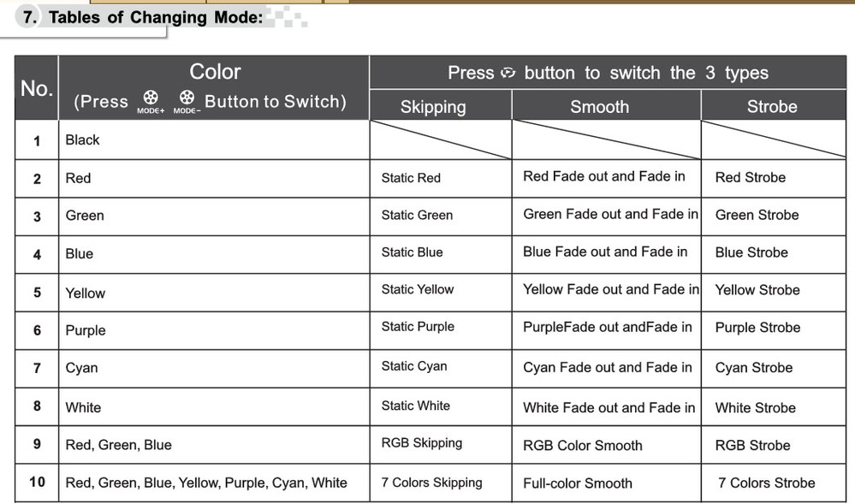The width and height of the screenshot is (855, 504).
Task: Click the '7 Colors Strobe' cell
Action: tap(773, 483)
